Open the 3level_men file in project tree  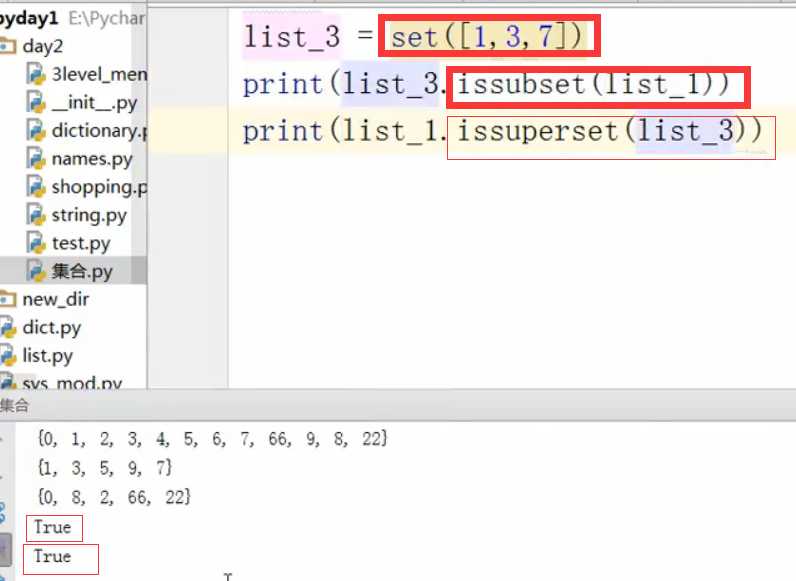tap(99, 75)
